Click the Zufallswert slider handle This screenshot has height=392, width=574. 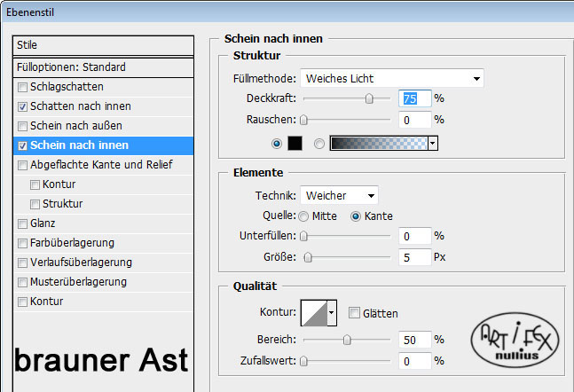point(303,361)
